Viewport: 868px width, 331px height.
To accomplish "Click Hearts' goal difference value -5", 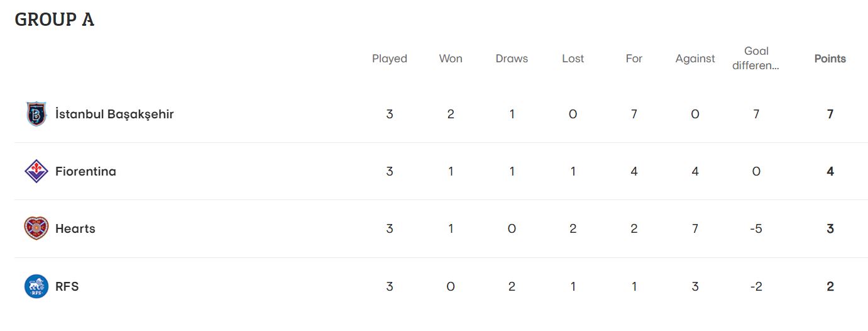I will click(x=756, y=228).
